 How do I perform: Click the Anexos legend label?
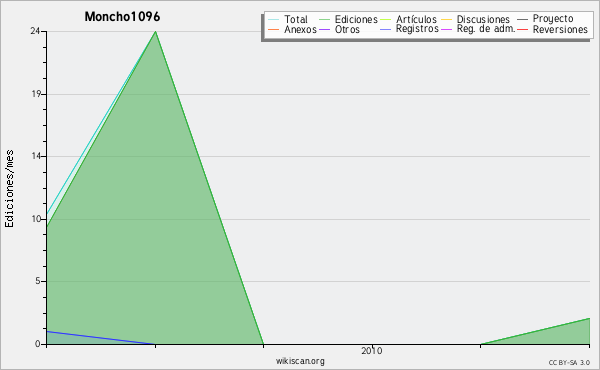tap(300, 29)
